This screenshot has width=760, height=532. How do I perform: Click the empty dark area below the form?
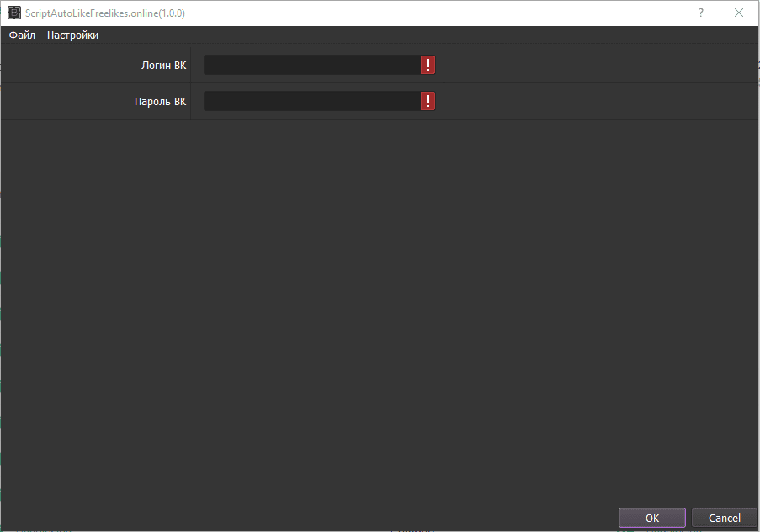(379, 311)
